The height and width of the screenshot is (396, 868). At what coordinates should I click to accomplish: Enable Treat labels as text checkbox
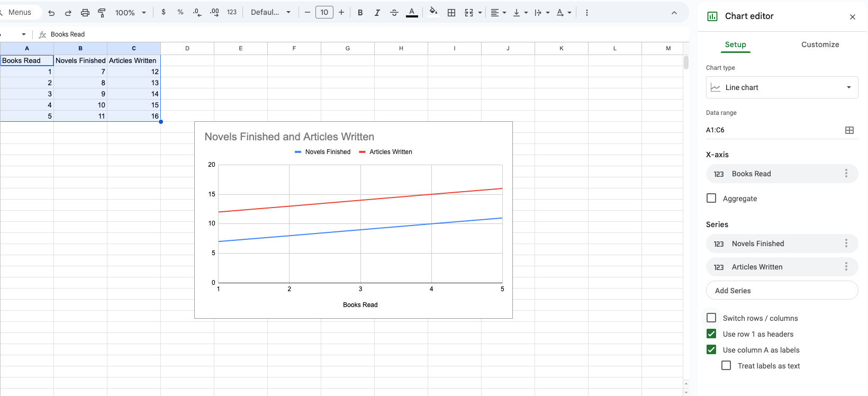tap(726, 365)
